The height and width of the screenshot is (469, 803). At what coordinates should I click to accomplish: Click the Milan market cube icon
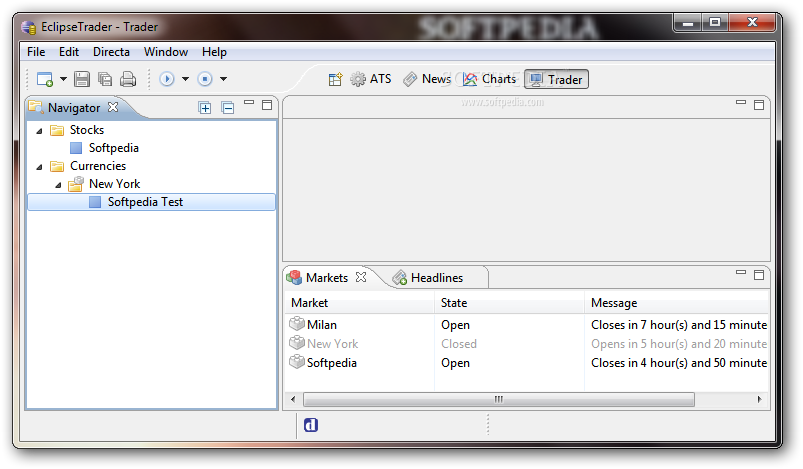point(297,324)
